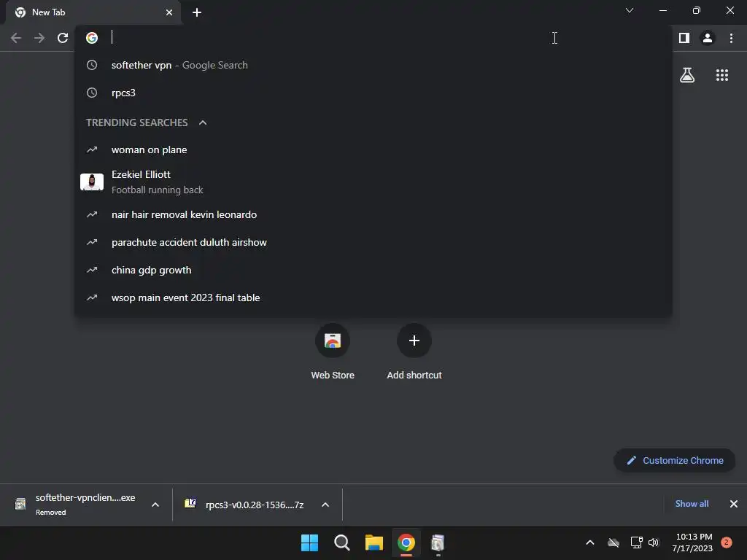Select wsop main event 2023 final table
The image size is (747, 560).
(373, 297)
